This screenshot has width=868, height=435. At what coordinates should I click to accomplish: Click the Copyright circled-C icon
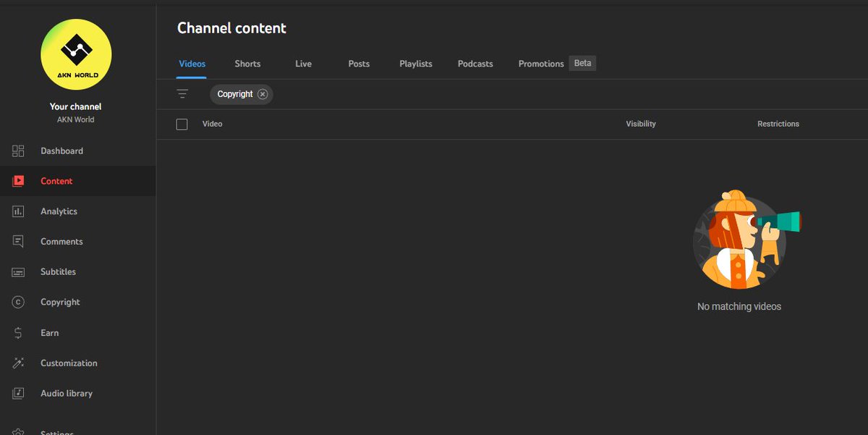tap(19, 303)
